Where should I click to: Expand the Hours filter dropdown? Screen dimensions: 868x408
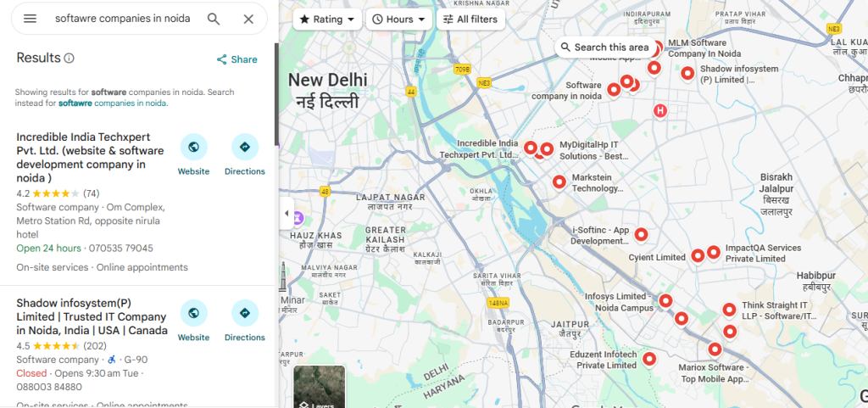(399, 20)
